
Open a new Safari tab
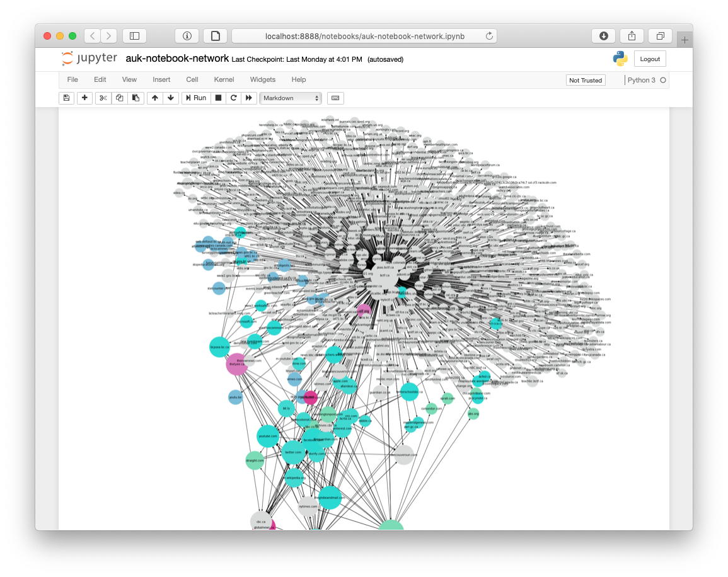pyautogui.click(x=685, y=40)
